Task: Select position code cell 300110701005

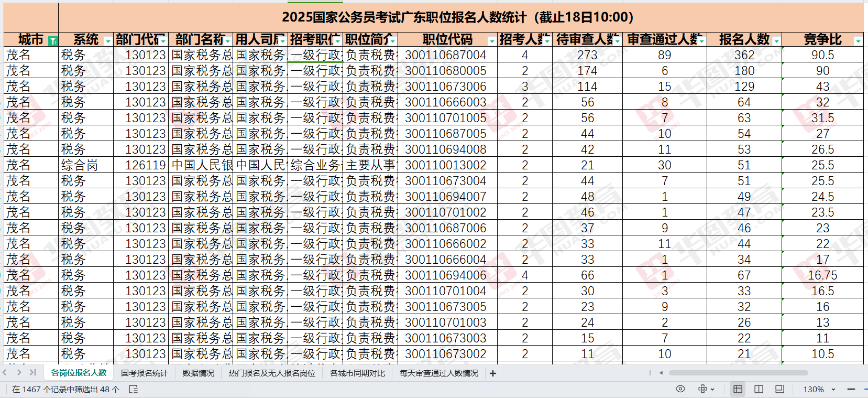Action: click(x=447, y=118)
